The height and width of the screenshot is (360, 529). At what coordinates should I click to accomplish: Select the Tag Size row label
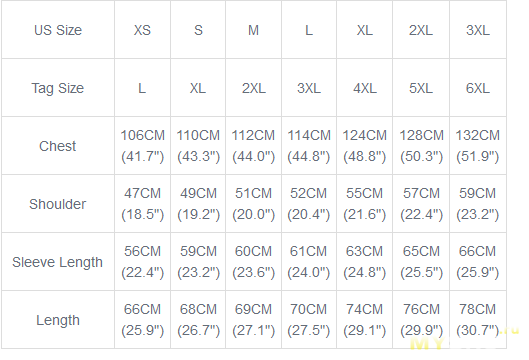tap(58, 88)
